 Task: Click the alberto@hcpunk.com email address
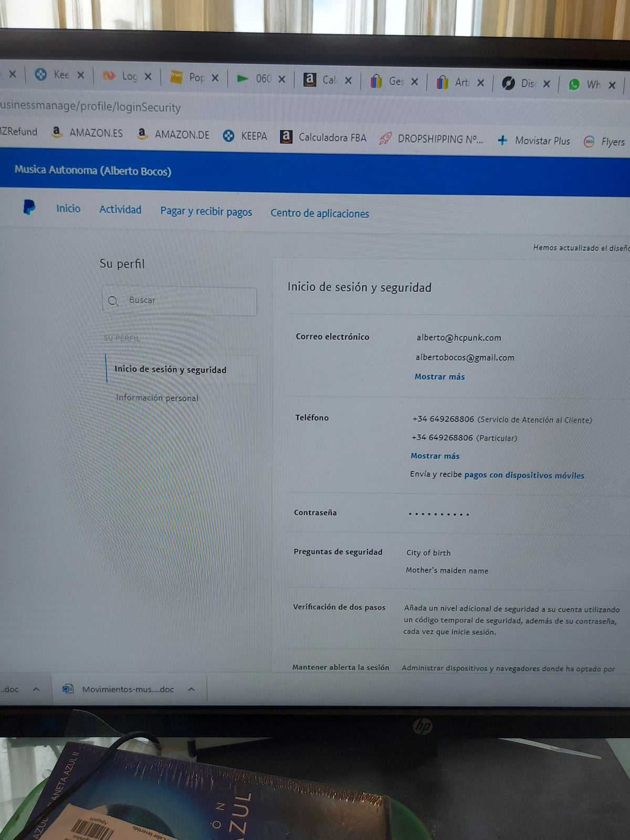coord(459,338)
